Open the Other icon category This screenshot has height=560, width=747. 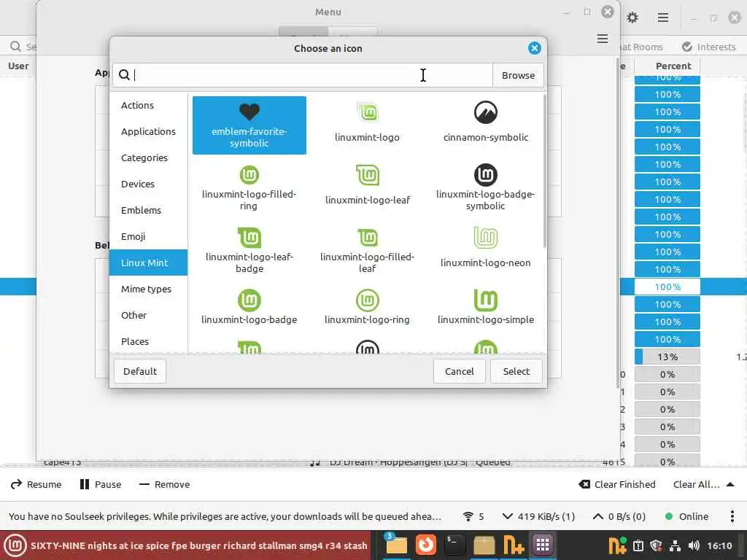pyautogui.click(x=148, y=315)
